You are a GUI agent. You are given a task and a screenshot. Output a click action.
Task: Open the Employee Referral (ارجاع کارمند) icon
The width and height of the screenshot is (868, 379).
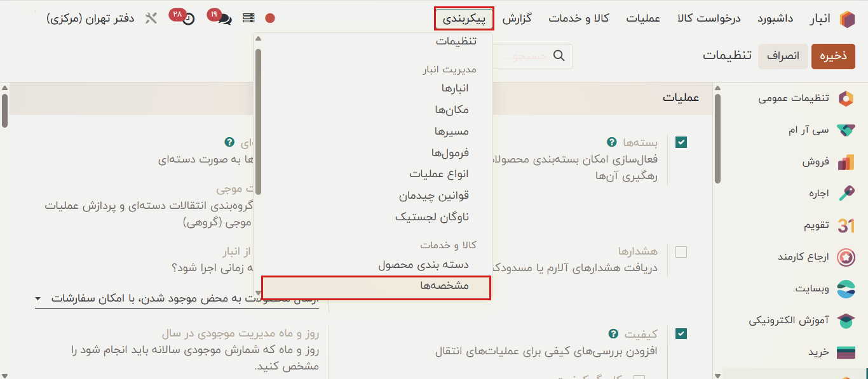point(846,257)
